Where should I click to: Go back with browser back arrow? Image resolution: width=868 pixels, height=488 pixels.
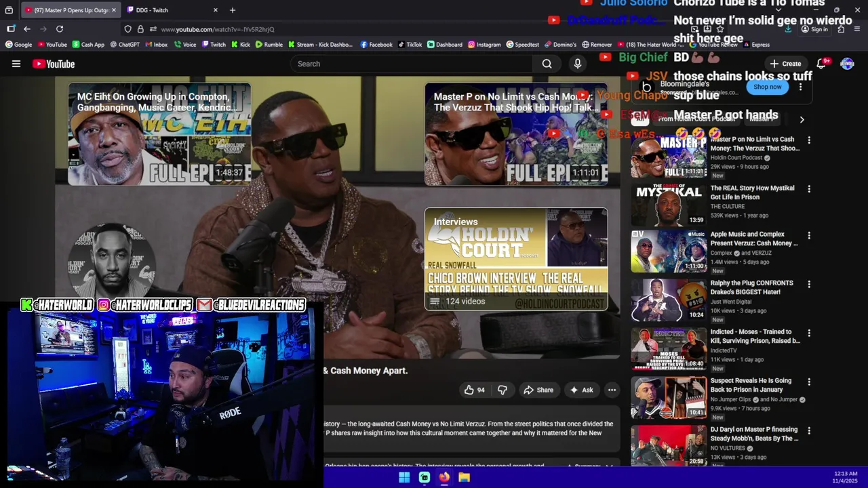(x=27, y=29)
